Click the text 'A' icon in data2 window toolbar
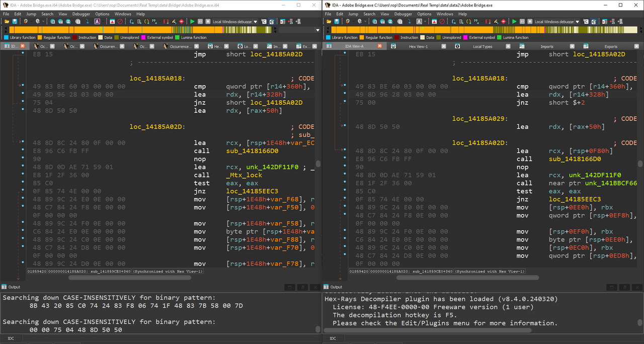Image resolution: width=644 pixels, height=344 pixels. (419, 22)
